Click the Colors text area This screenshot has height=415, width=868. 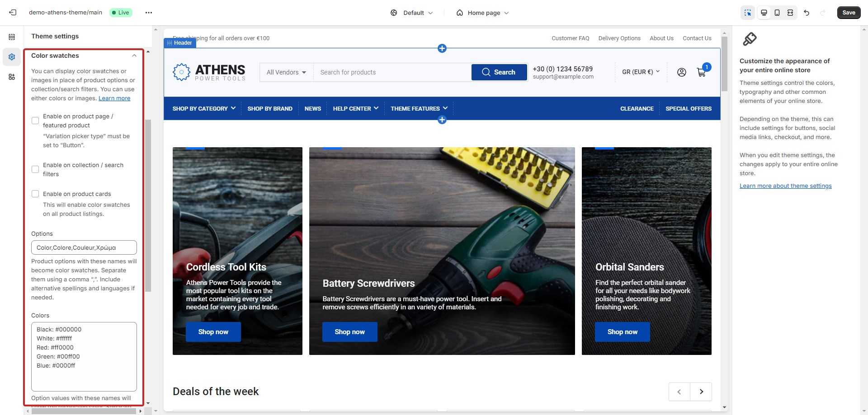pyautogui.click(x=84, y=356)
